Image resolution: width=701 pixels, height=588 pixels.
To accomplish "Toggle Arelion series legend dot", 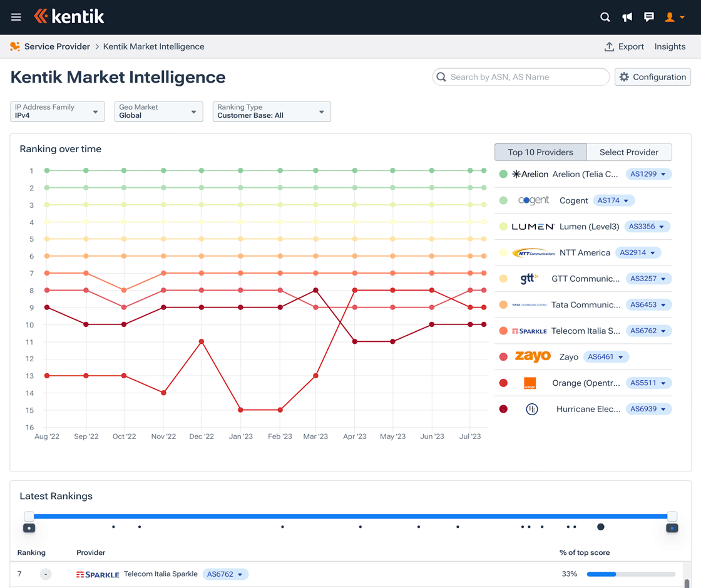I will 503,174.
